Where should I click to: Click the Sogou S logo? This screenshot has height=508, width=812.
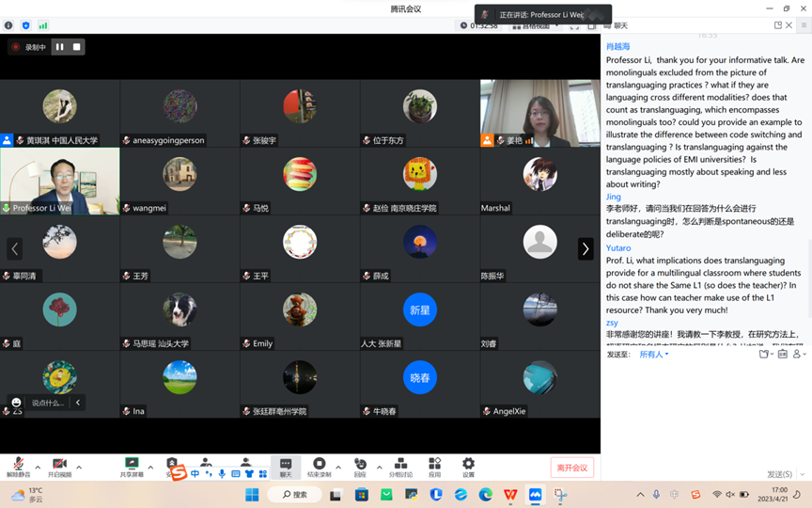tap(179, 473)
